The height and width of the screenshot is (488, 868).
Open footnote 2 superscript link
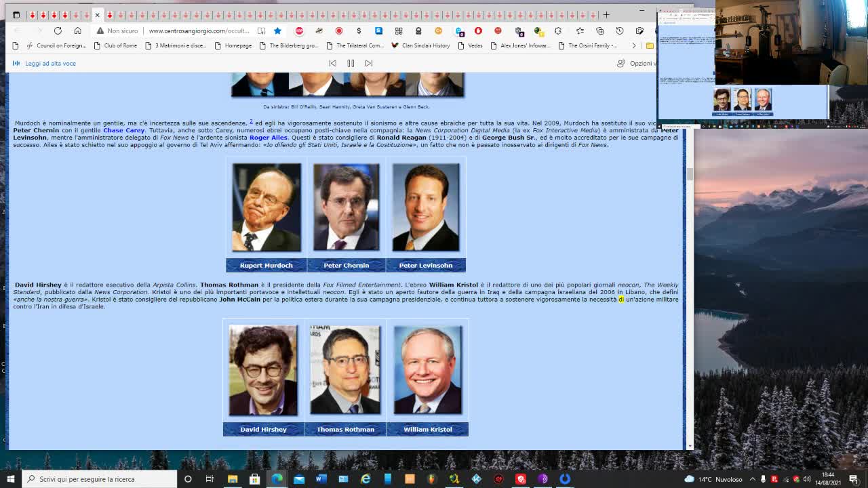(251, 121)
